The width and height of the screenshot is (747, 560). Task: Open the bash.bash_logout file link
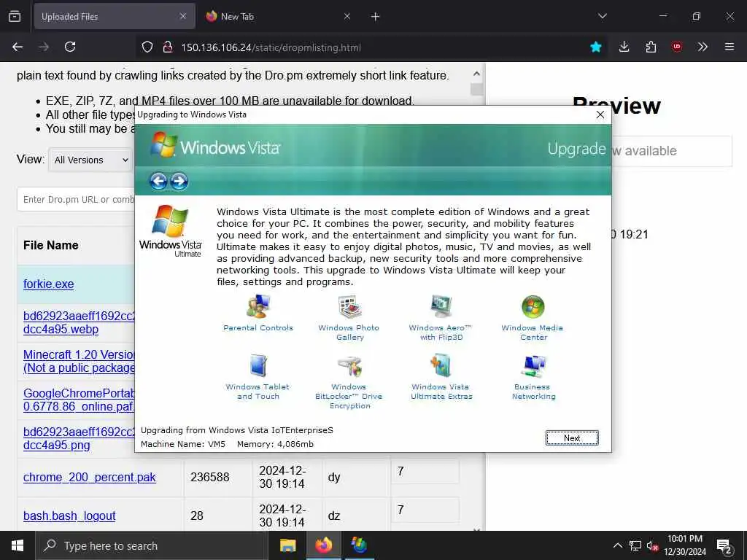[x=69, y=516]
